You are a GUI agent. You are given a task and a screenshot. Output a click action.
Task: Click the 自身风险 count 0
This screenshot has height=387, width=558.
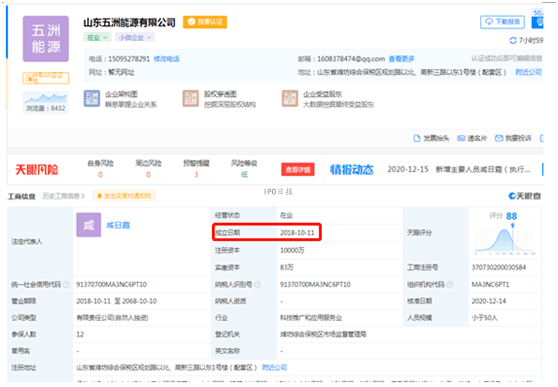click(100, 174)
